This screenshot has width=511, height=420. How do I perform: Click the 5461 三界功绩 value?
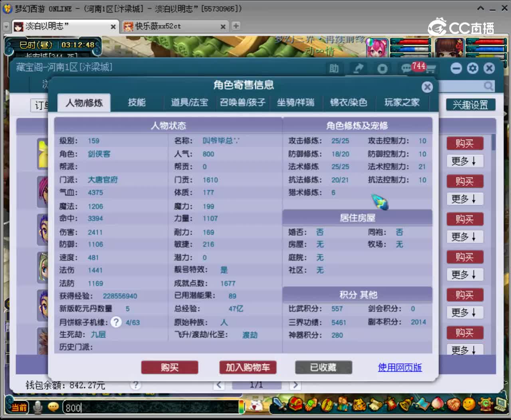click(x=339, y=322)
